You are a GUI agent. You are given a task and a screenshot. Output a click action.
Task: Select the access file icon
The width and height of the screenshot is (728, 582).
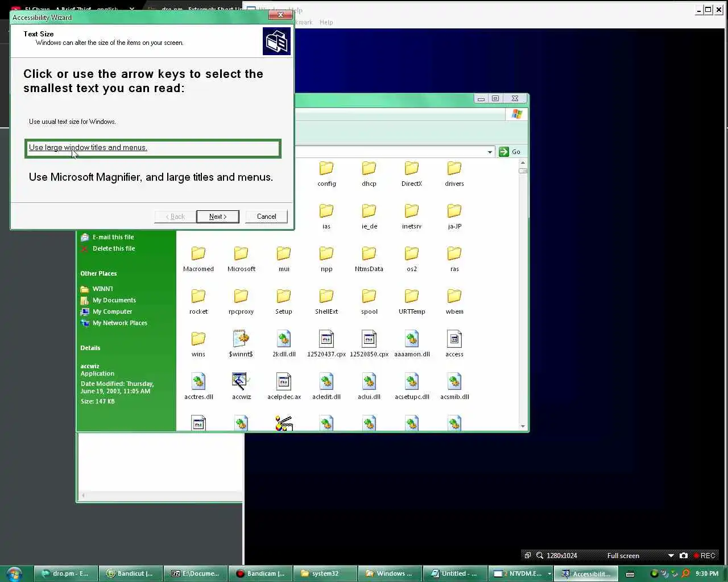tap(454, 339)
